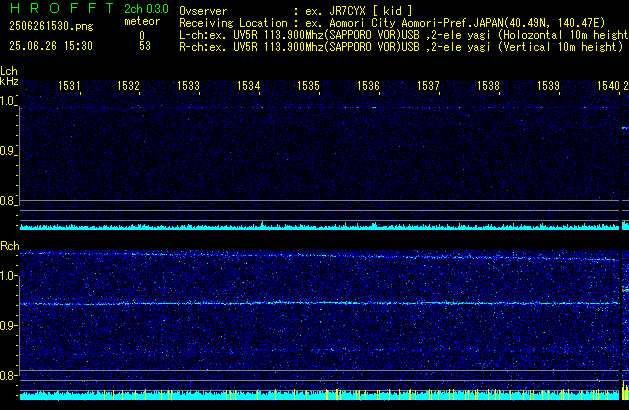Click the 'meteor' label
Image resolution: width=629 pixels, height=410 pixels.
pos(142,21)
